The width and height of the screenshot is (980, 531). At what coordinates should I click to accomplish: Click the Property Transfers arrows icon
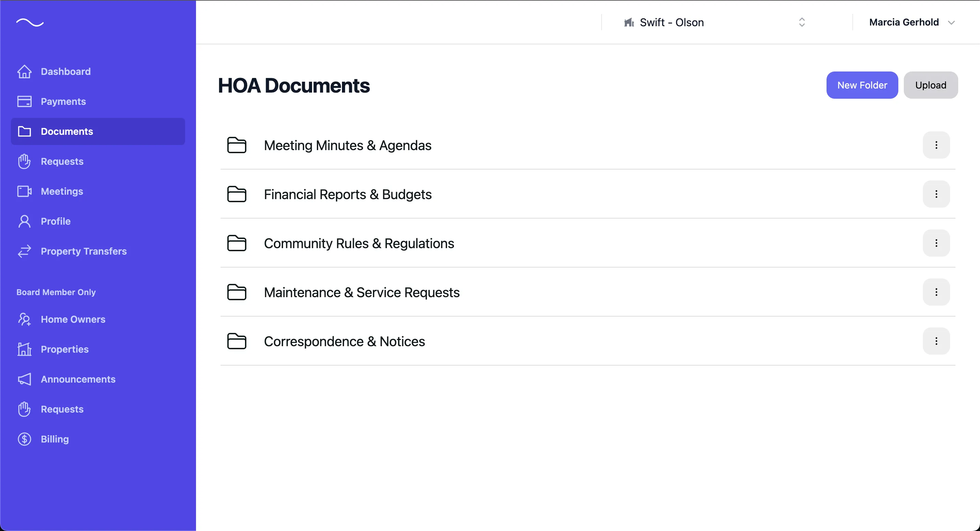pyautogui.click(x=24, y=251)
